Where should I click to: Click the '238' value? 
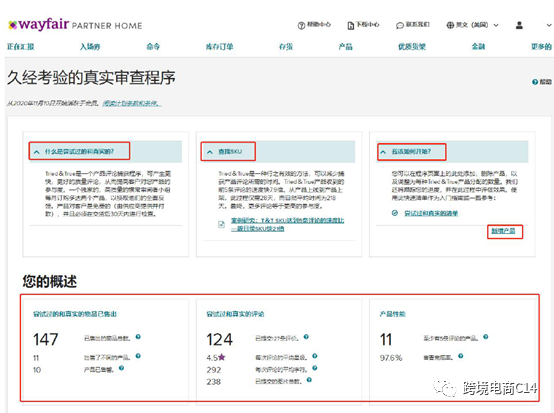pyautogui.click(x=214, y=382)
